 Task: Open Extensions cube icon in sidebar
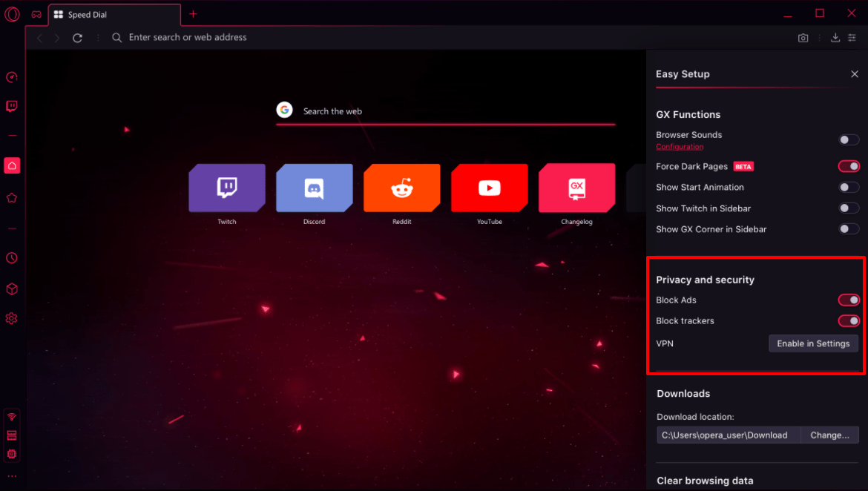(11, 289)
